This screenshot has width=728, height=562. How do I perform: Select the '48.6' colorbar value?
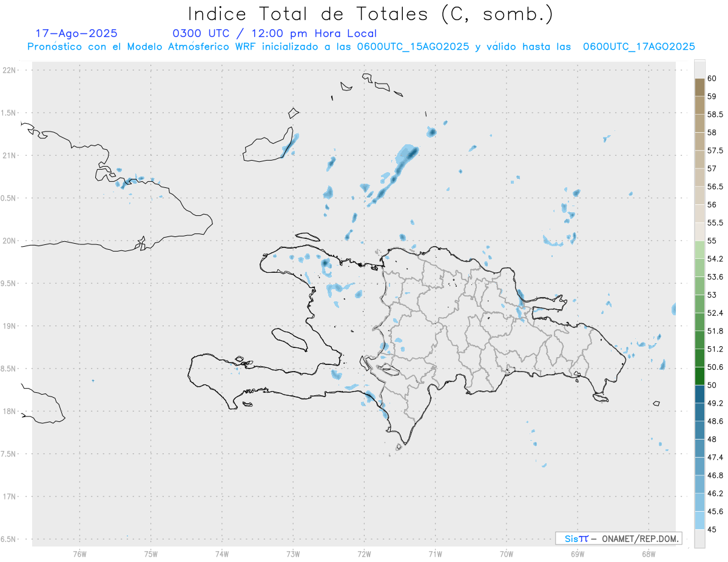(x=715, y=421)
